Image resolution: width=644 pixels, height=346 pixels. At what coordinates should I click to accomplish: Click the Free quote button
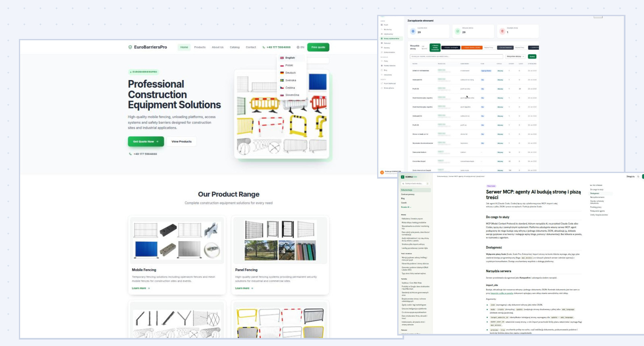[318, 47]
